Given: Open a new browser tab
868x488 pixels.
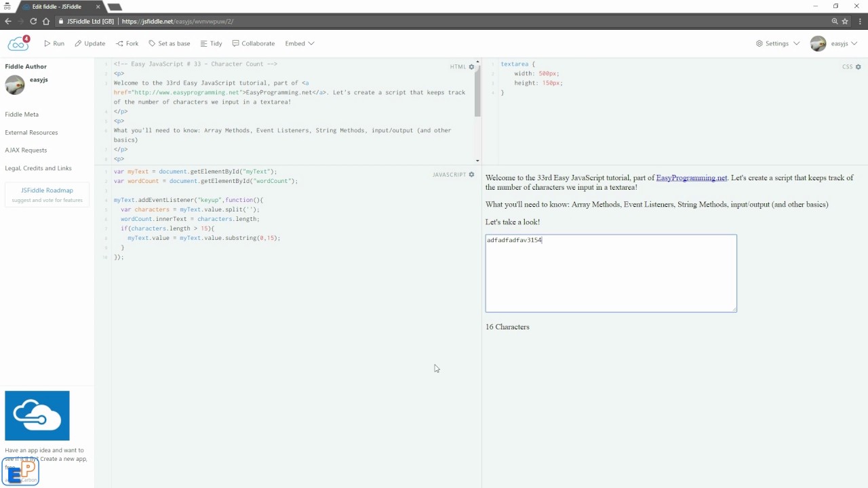Looking at the screenshot, I should pos(115,7).
